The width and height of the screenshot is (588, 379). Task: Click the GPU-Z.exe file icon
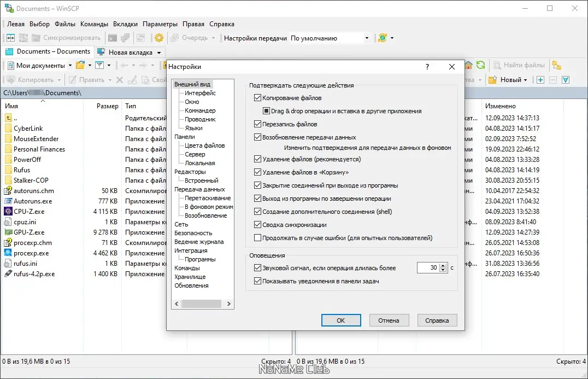[x=8, y=232]
